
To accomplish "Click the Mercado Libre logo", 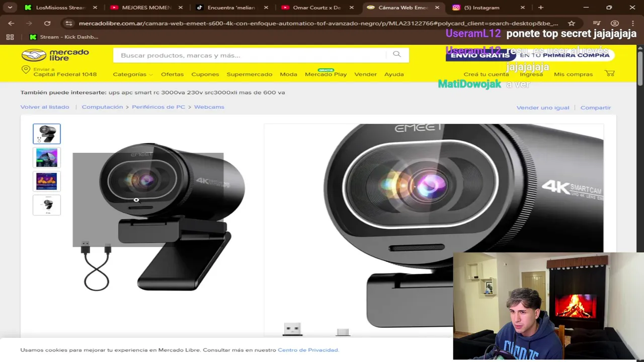I will pyautogui.click(x=55, y=55).
